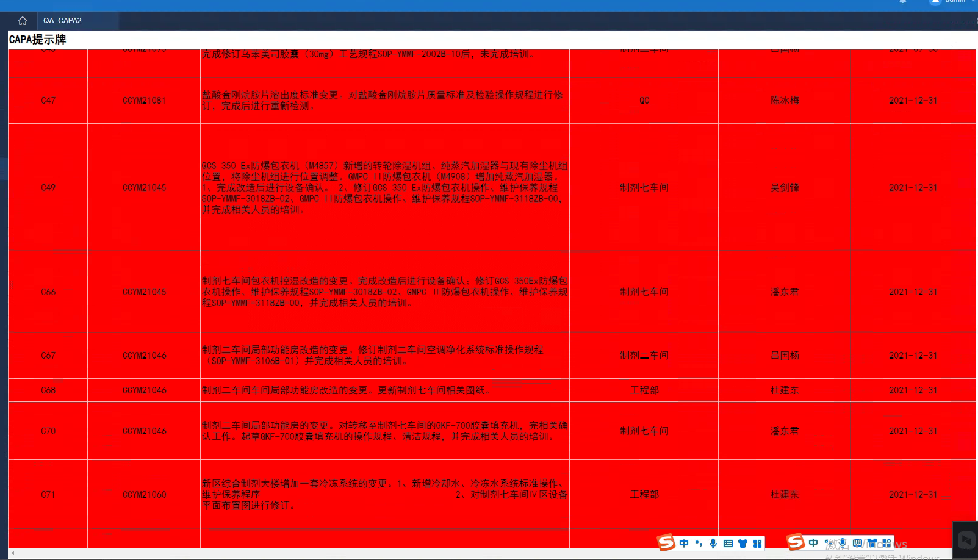Toggle 中 Chinese mode on left Sogou bar
The image size is (978, 560).
click(684, 544)
